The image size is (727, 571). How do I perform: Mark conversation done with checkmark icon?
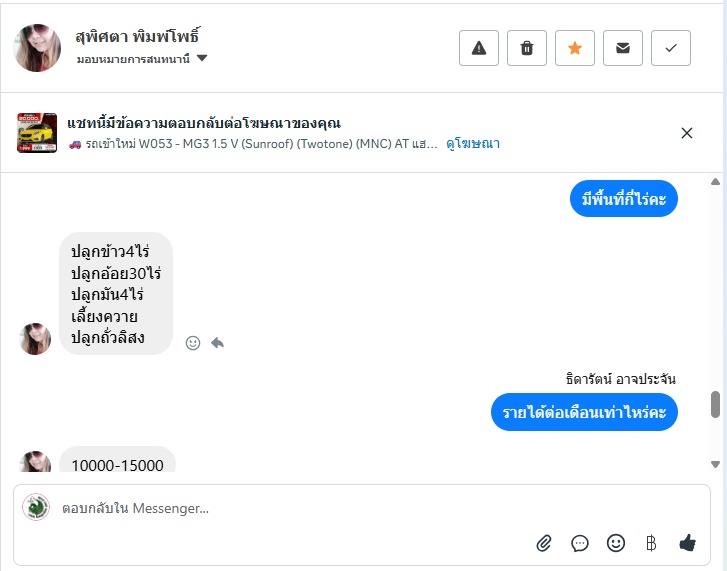click(671, 48)
